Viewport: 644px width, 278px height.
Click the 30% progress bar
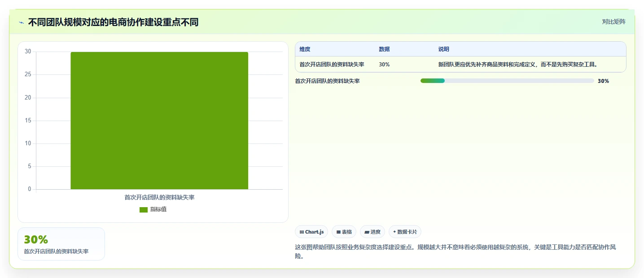(x=507, y=81)
